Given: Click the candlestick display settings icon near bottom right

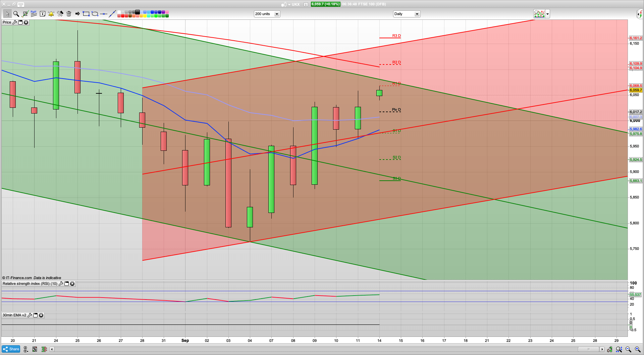Looking at the screenshot, I should click(610, 349).
